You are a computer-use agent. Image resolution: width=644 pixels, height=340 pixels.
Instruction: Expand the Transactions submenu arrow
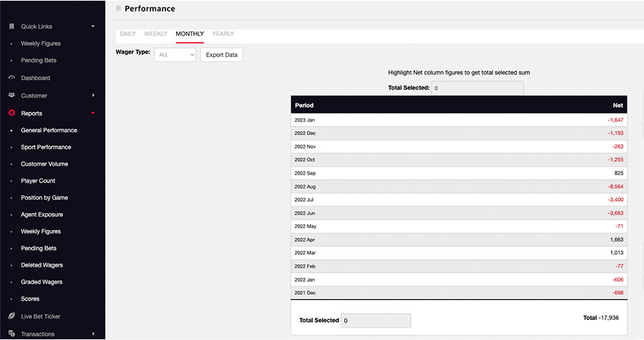pos(93,334)
